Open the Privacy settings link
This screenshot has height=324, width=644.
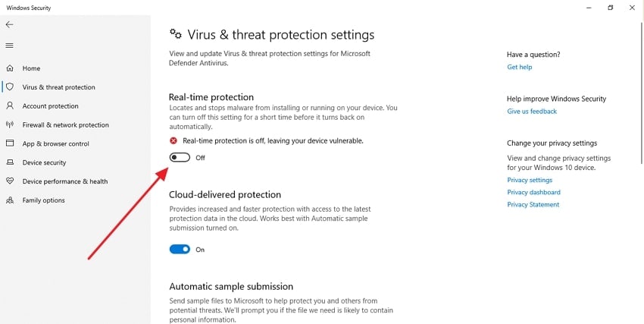tap(530, 180)
